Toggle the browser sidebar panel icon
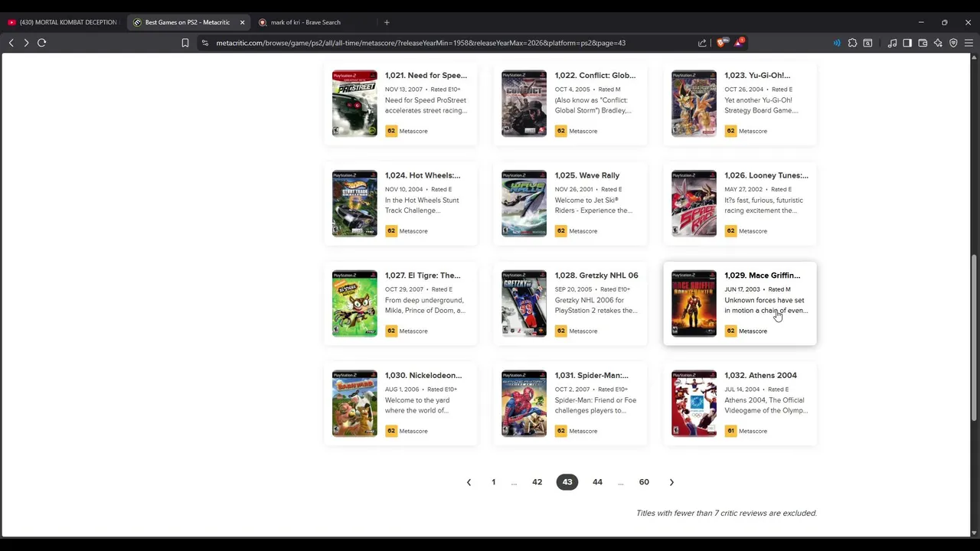 pyautogui.click(x=907, y=43)
